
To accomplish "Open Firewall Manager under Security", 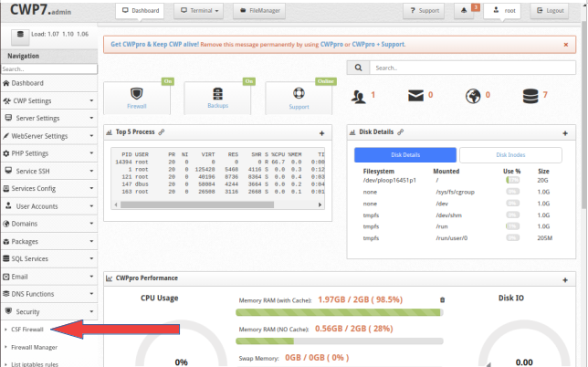I will (x=34, y=348).
